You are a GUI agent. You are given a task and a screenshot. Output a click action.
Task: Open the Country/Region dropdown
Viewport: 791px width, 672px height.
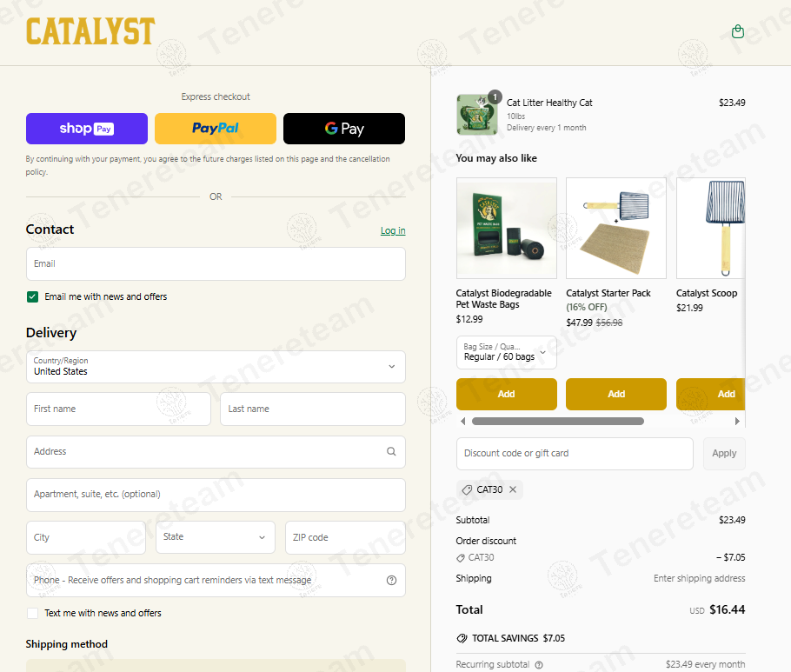(216, 367)
